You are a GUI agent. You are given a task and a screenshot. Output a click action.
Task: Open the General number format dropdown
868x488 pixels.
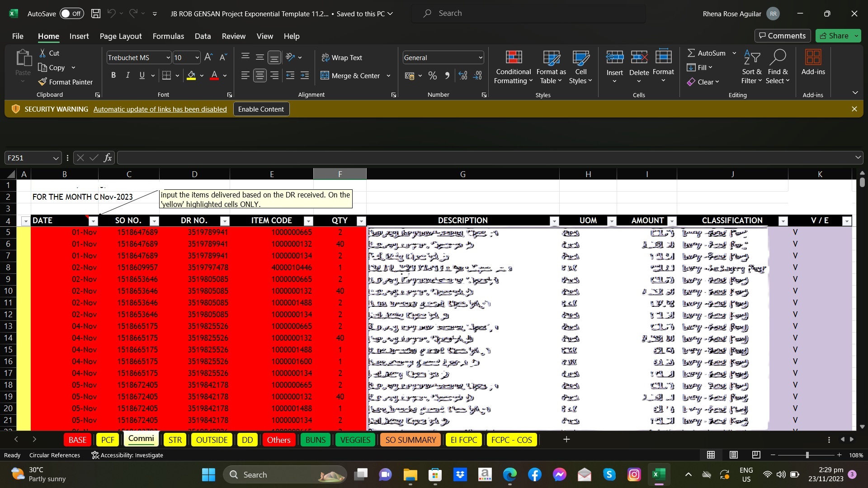tap(480, 57)
